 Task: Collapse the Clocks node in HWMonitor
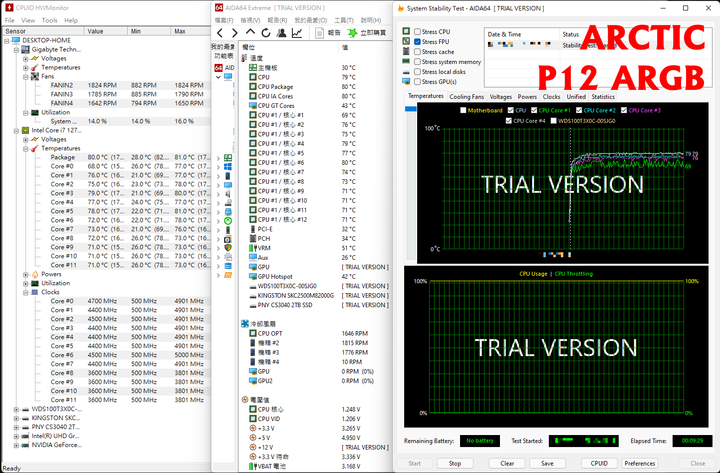click(x=26, y=293)
